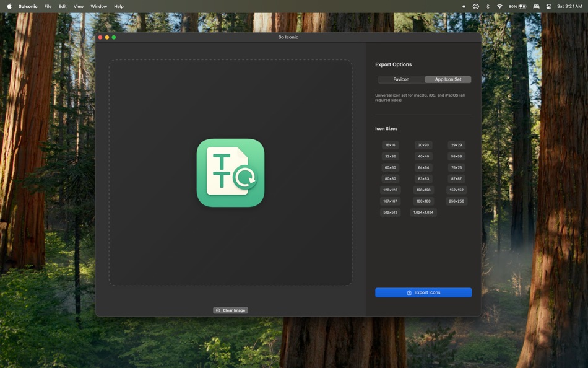Image resolution: width=588 pixels, height=368 pixels.
Task: Select the 16×16 icon size
Action: point(390,144)
